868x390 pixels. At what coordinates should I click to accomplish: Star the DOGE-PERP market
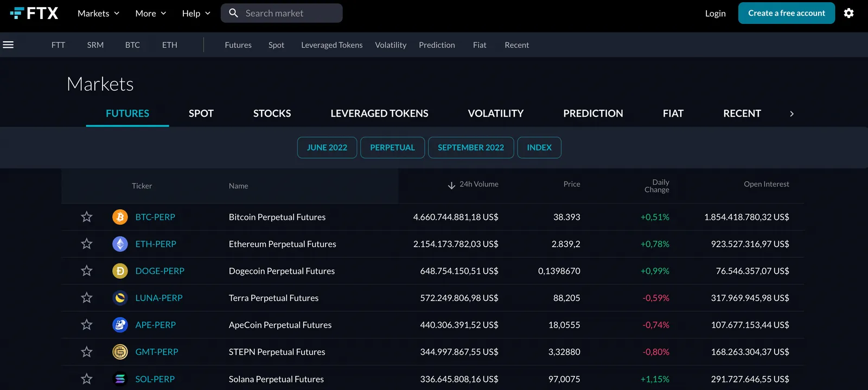[x=87, y=271]
